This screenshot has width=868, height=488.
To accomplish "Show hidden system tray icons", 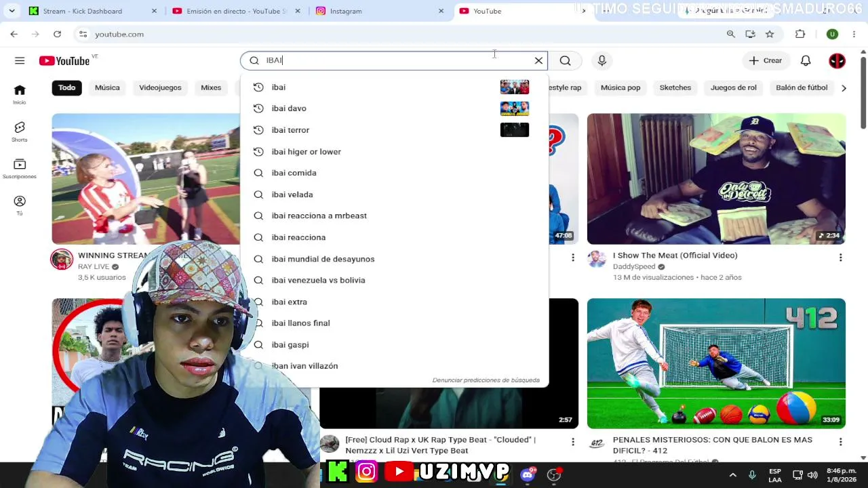I will pyautogui.click(x=732, y=475).
